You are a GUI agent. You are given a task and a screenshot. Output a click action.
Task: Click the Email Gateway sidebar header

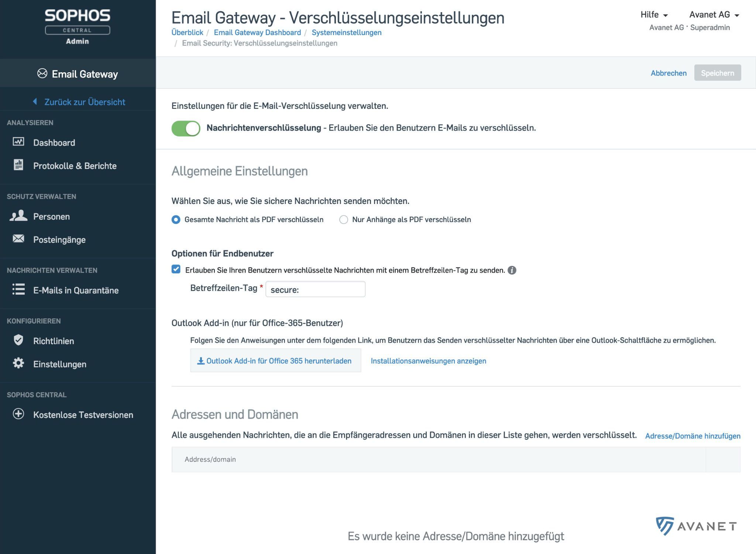coord(78,73)
